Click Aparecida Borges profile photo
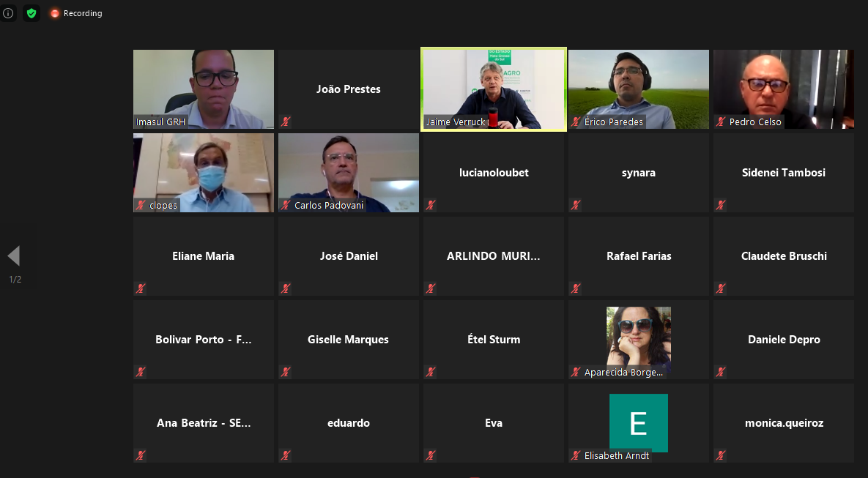868x478 pixels. coord(638,337)
